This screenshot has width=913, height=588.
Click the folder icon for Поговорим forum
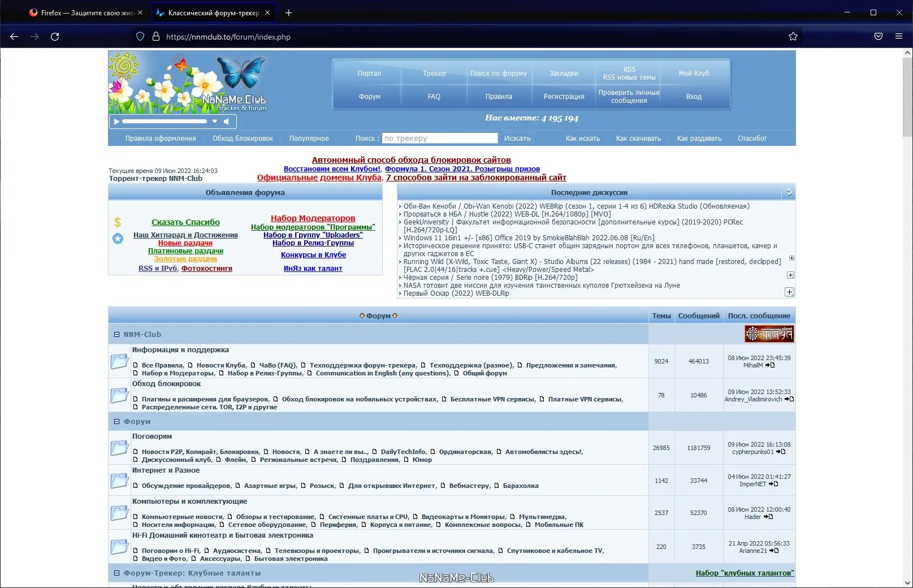pos(119,448)
